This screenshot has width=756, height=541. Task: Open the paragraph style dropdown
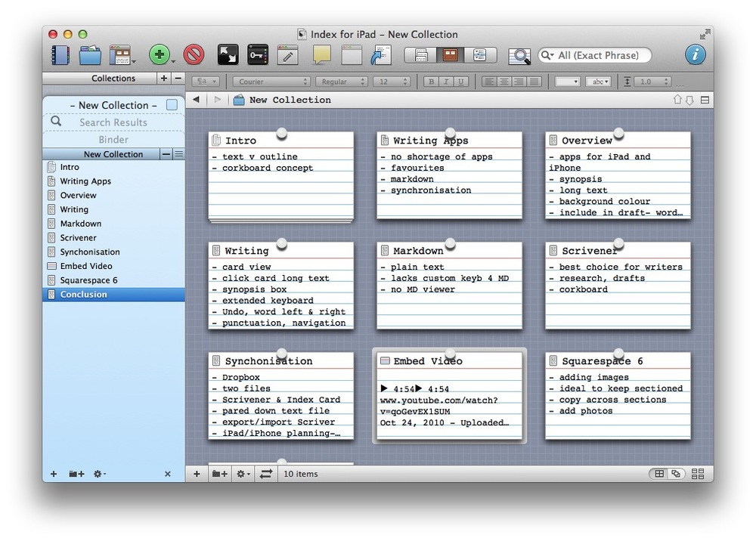click(206, 82)
